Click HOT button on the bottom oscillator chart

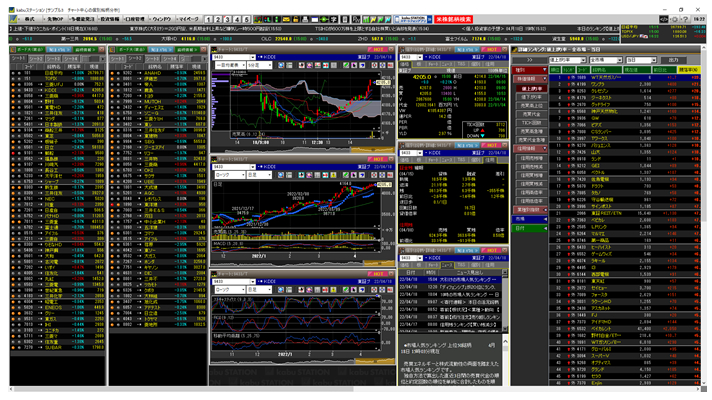378,274
